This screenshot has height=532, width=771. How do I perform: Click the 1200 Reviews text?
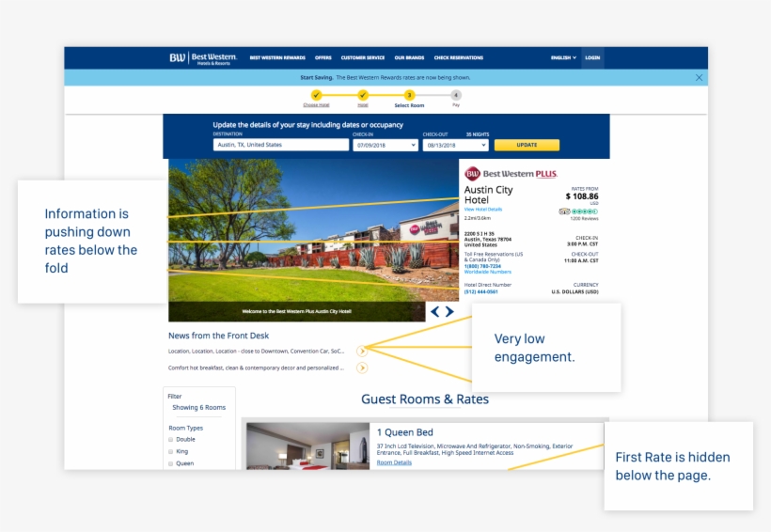tap(584, 219)
